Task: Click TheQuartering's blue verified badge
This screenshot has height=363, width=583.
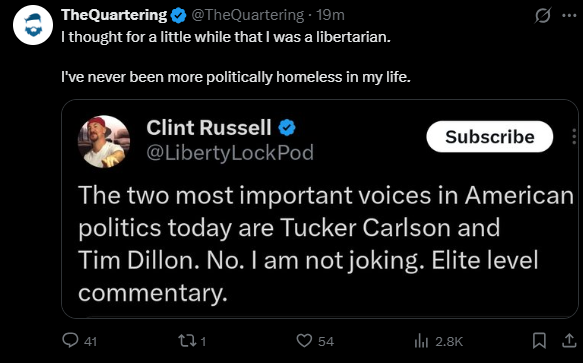Action: (178, 15)
